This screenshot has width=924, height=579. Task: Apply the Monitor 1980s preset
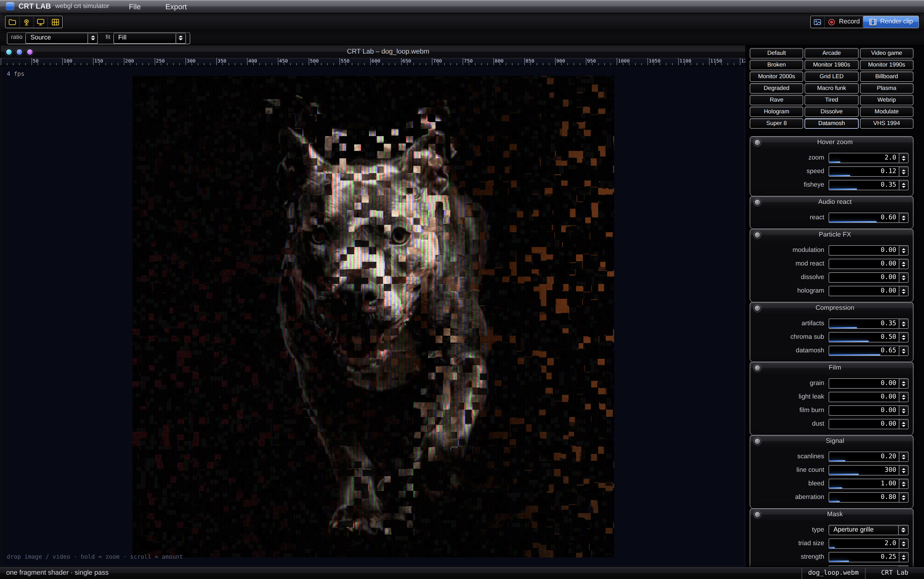pyautogui.click(x=831, y=65)
